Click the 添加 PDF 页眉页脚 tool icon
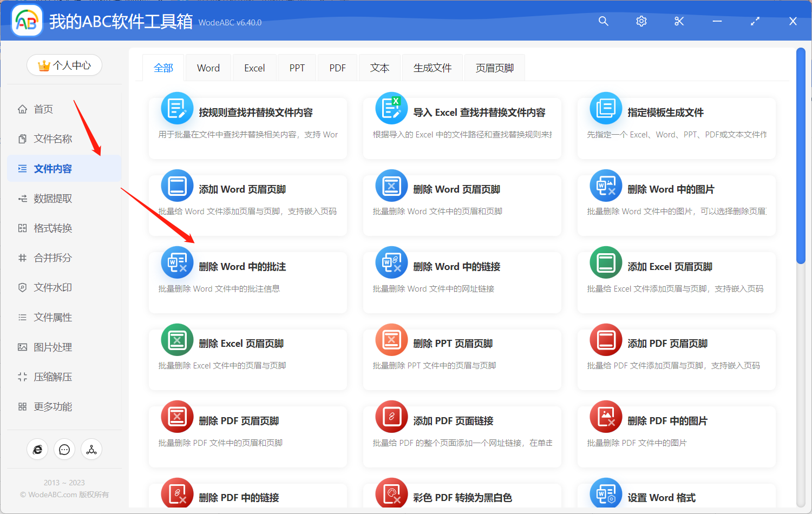 (605, 340)
